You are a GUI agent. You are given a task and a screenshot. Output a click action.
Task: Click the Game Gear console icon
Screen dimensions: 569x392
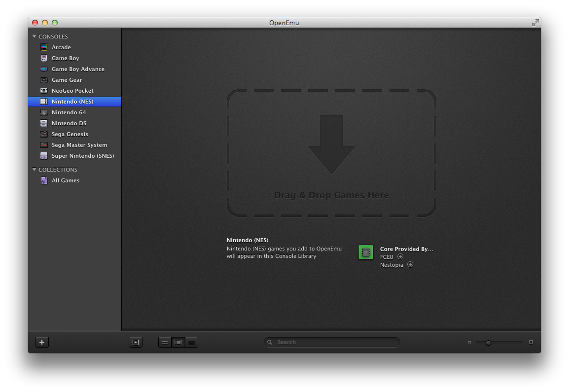click(44, 80)
